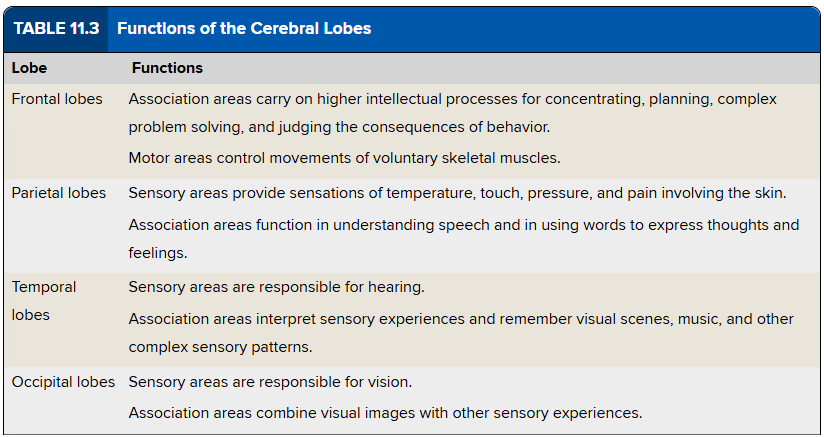This screenshot has height=437, width=824.
Task: Select the "Functions" column header
Action: point(167,68)
